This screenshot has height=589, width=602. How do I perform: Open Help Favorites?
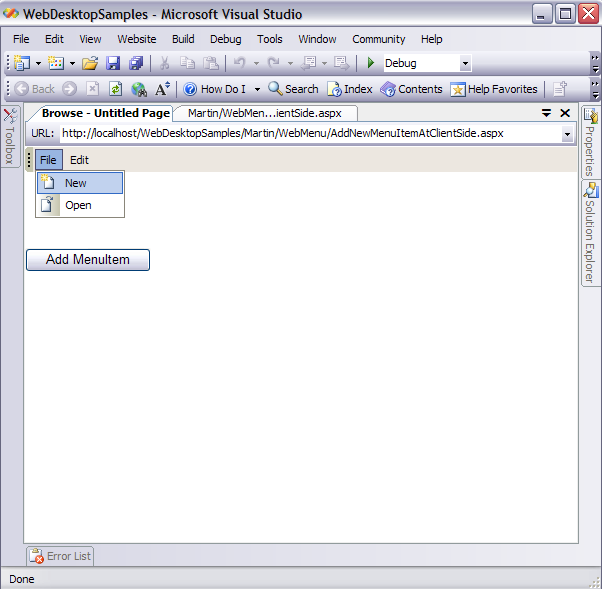click(x=493, y=89)
